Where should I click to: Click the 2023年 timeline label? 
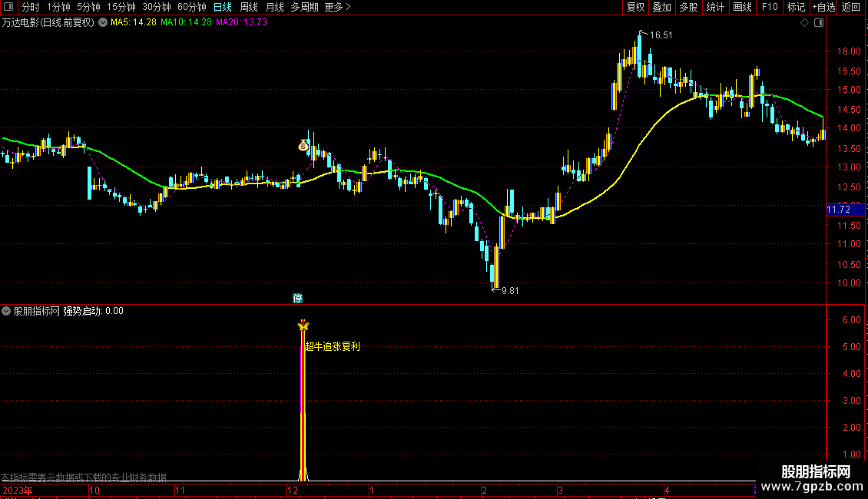point(18,490)
